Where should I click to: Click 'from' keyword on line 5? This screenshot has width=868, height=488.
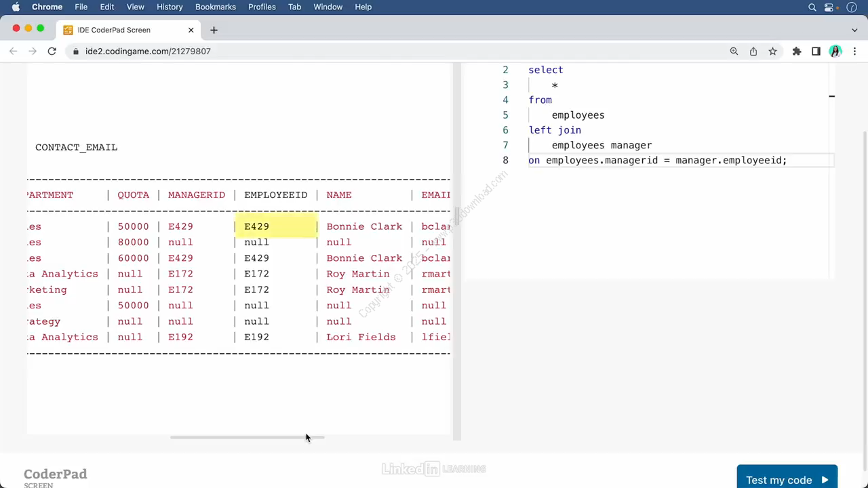[540, 100]
